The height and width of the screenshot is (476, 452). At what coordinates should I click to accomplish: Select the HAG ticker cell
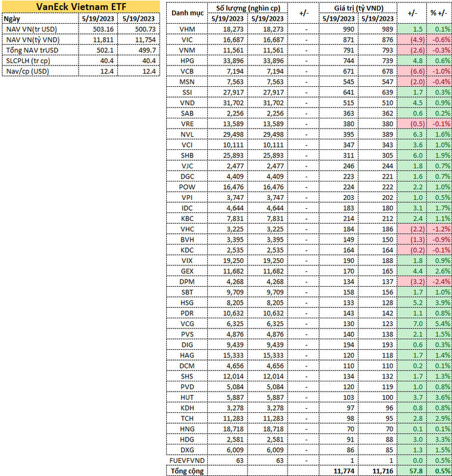(x=187, y=355)
